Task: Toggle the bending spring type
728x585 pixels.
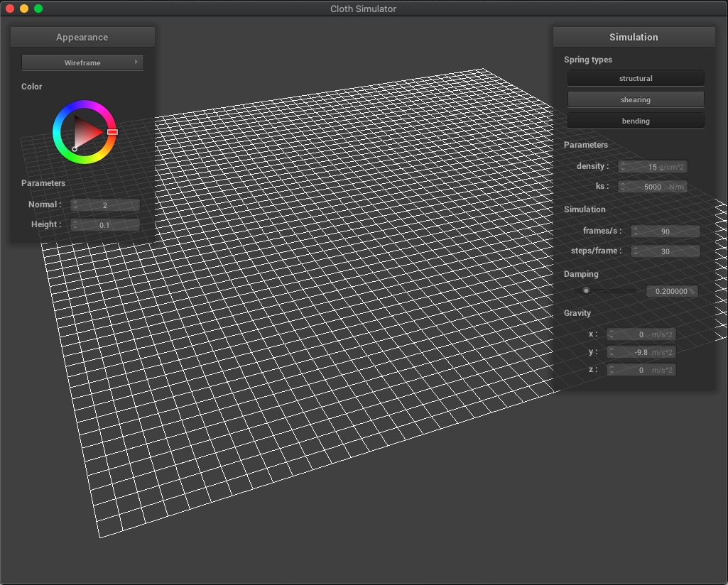Action: (x=635, y=120)
